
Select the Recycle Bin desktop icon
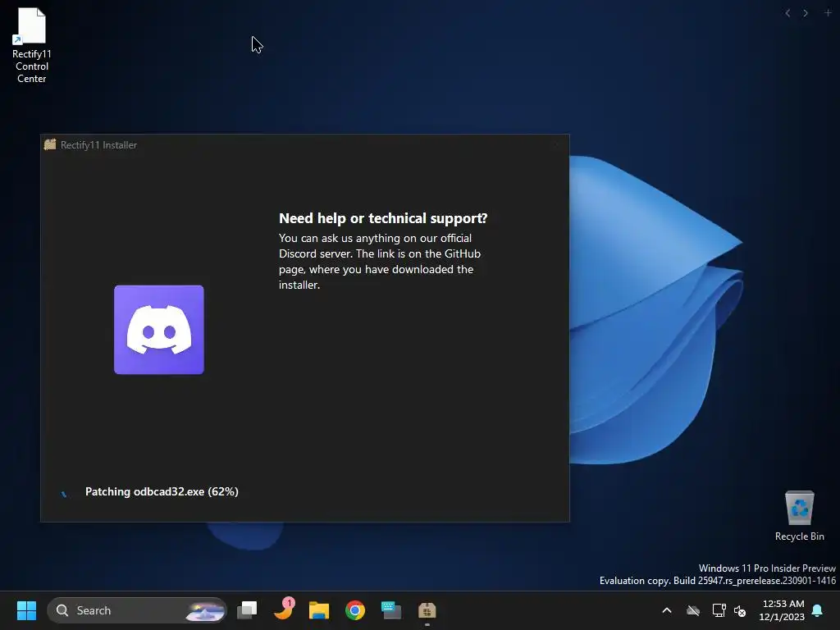coord(799,516)
